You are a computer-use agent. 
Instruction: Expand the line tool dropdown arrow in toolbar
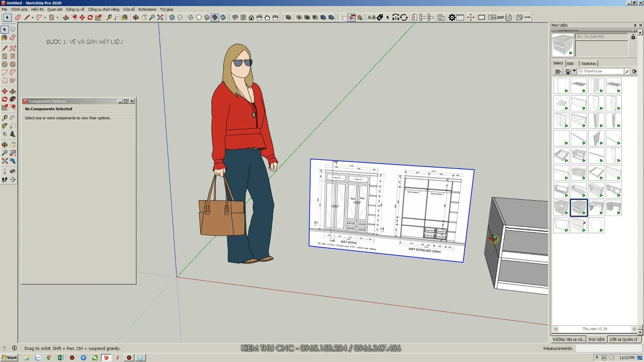(x=33, y=17)
